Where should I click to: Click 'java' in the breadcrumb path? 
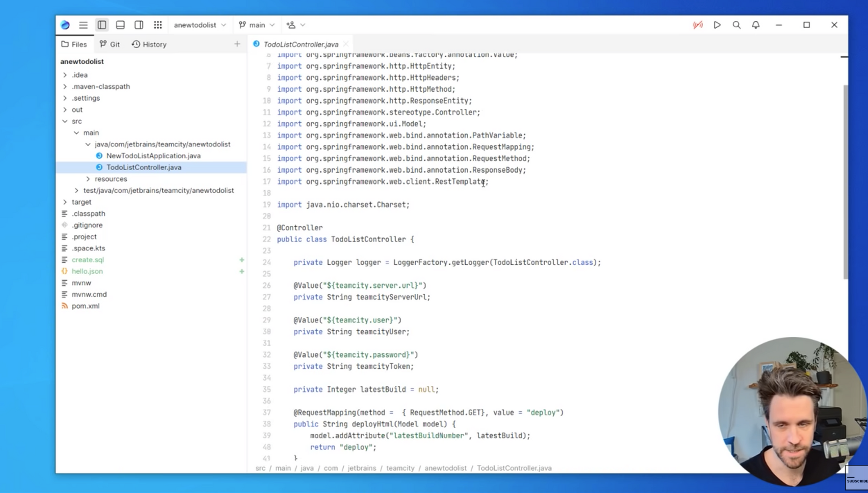pyautogui.click(x=307, y=468)
